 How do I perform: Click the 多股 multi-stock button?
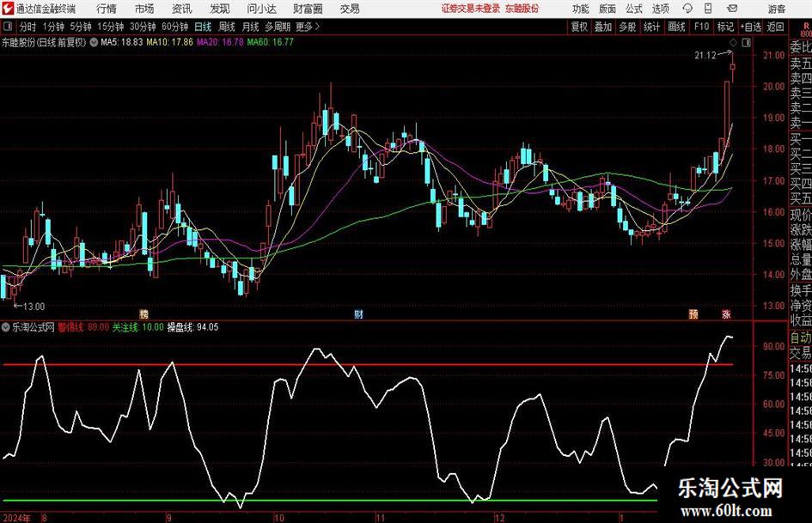[x=627, y=27]
